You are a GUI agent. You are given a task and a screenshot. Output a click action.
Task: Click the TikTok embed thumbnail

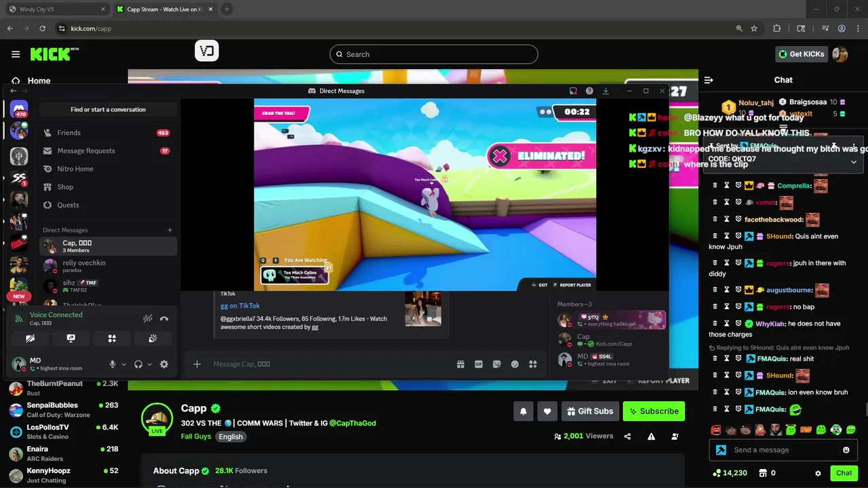pos(423,308)
